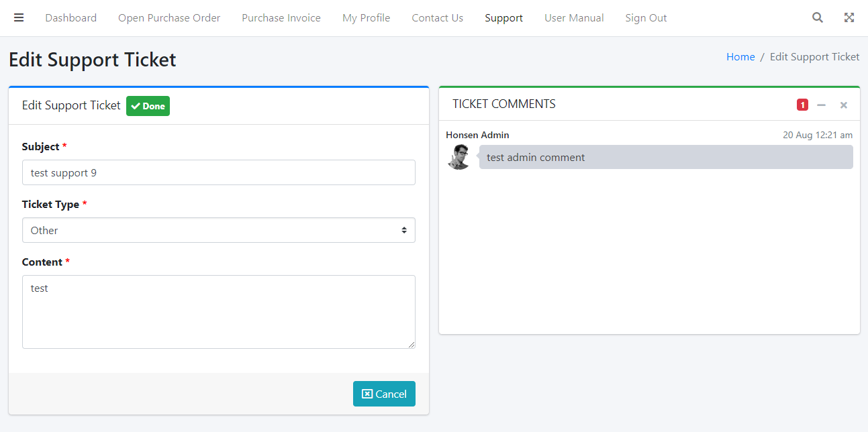Go to the Dashboard page
Image resolution: width=868 pixels, height=432 pixels.
click(70, 18)
